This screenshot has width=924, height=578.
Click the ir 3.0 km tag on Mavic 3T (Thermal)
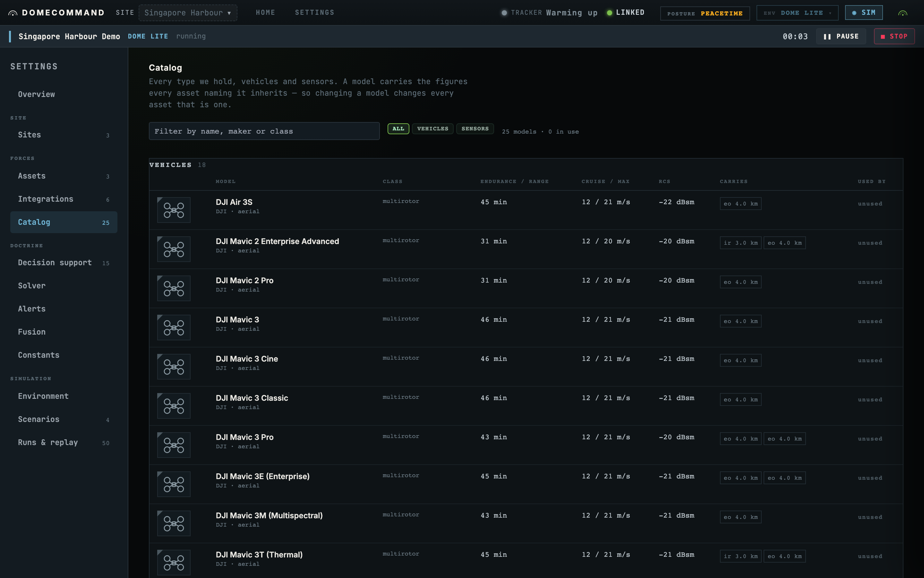pos(741,556)
